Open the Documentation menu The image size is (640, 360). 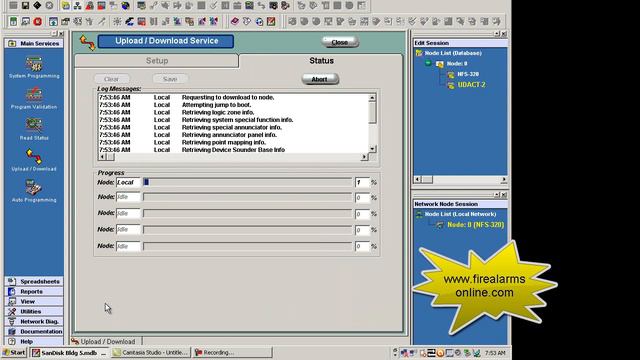coord(34,331)
